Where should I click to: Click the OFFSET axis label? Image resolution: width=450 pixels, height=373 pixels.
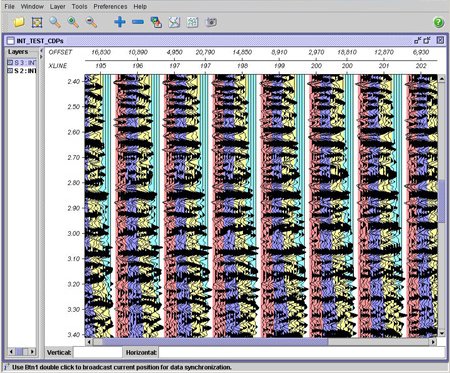pyautogui.click(x=60, y=52)
